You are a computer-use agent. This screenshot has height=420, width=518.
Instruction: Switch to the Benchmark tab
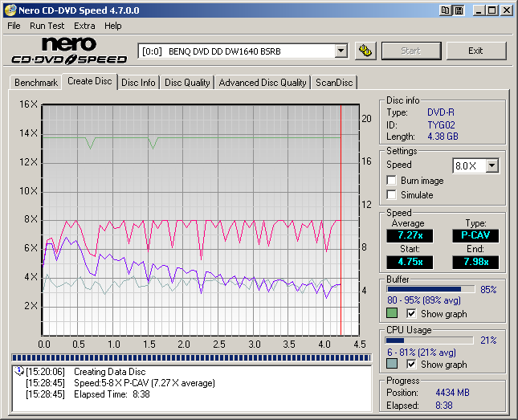coord(36,83)
